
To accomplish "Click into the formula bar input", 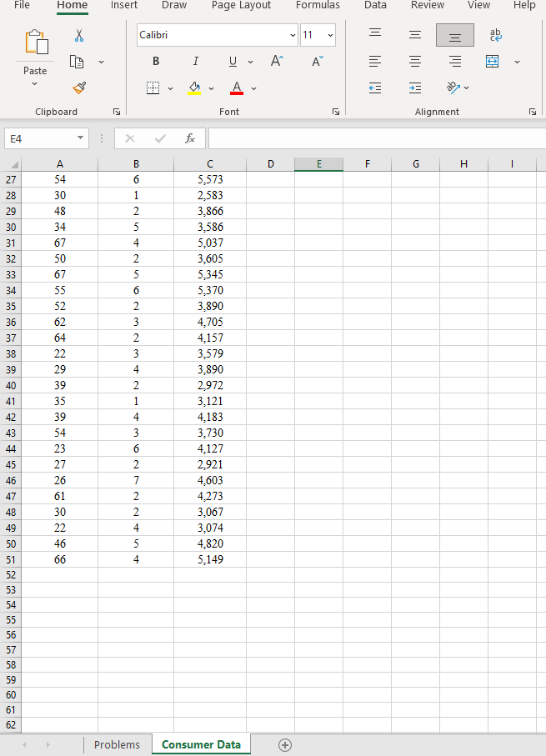I will pyautogui.click(x=377, y=139).
